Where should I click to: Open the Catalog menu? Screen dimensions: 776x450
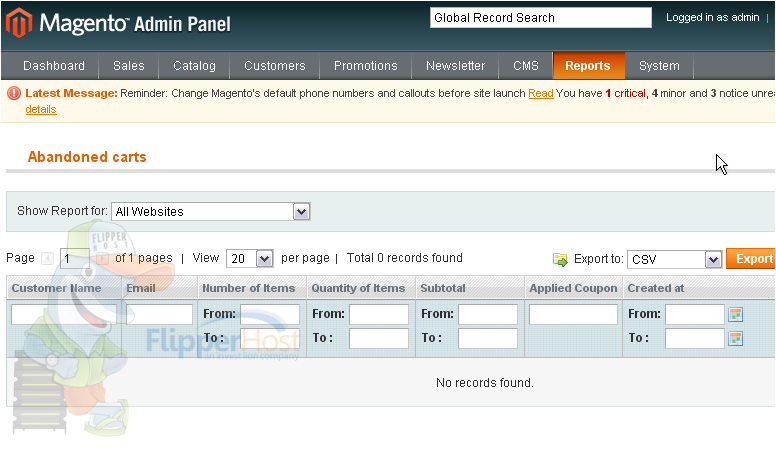194,66
